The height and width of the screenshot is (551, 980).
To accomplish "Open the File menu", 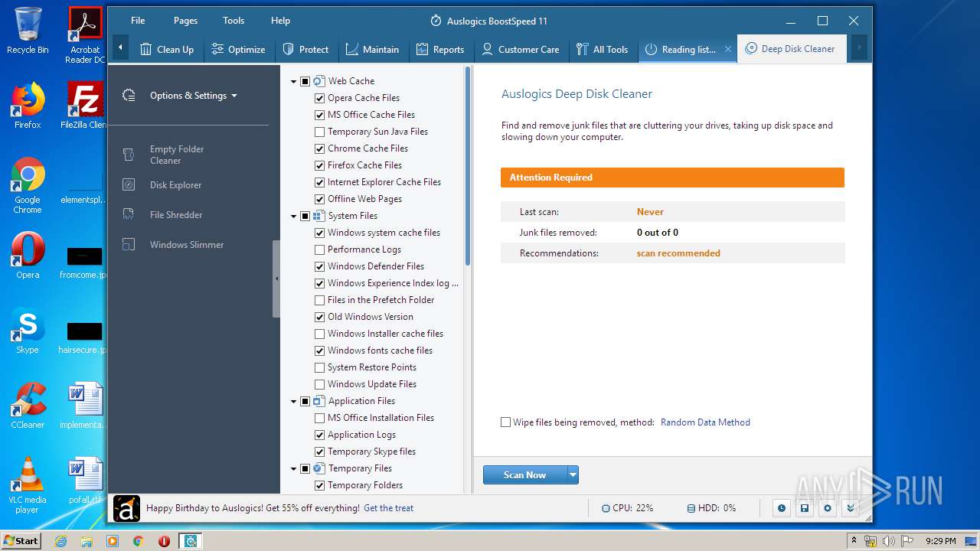I will (x=138, y=21).
